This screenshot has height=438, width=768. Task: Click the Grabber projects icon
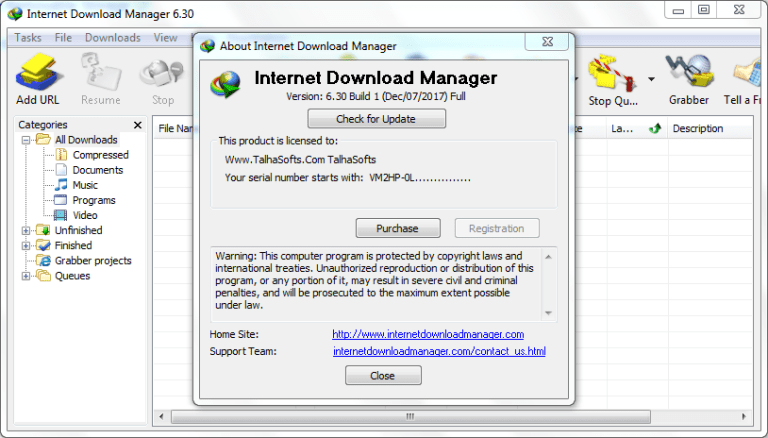tap(44, 261)
